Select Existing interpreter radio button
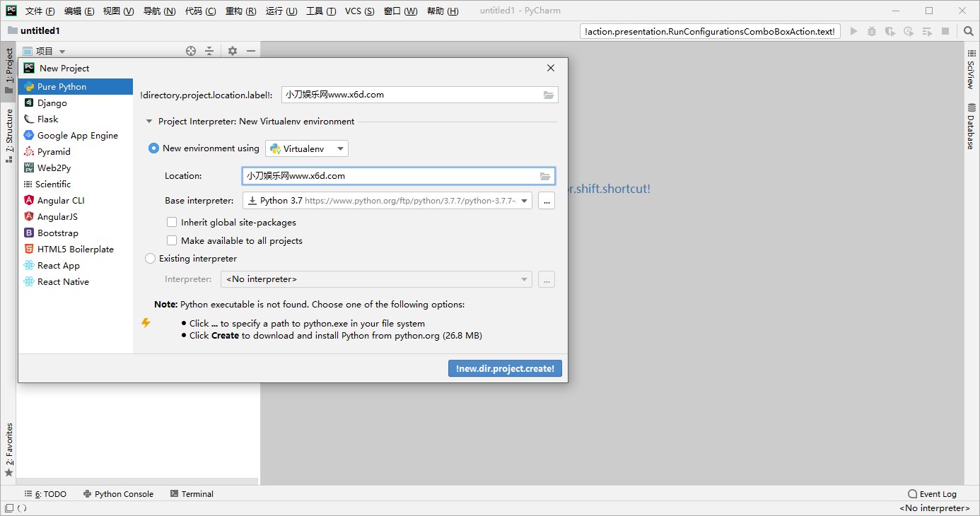The image size is (980, 516). [x=150, y=259]
